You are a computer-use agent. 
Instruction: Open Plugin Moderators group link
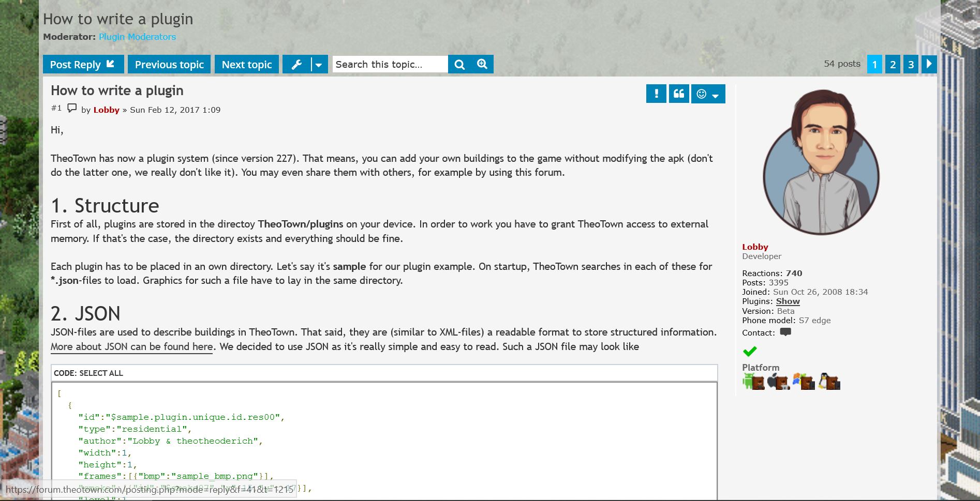coord(137,37)
